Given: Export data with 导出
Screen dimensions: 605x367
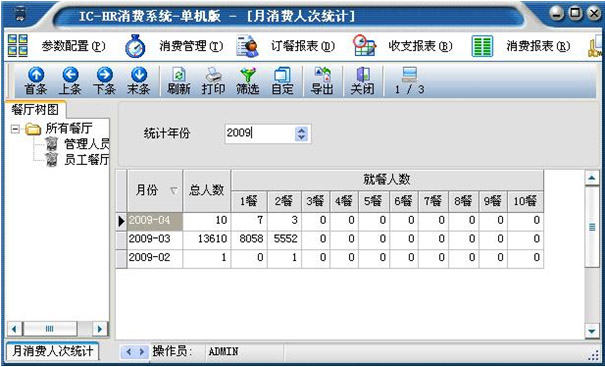Looking at the screenshot, I should (x=322, y=81).
